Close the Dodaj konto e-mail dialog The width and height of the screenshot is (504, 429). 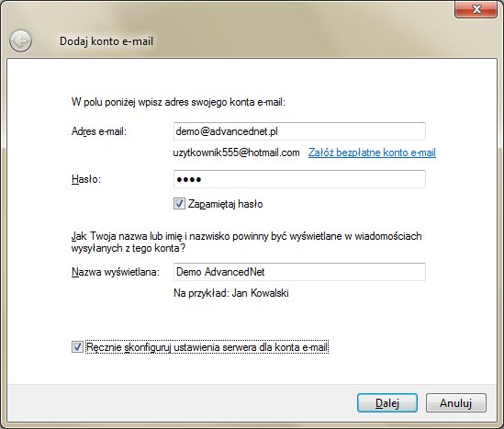476,9
